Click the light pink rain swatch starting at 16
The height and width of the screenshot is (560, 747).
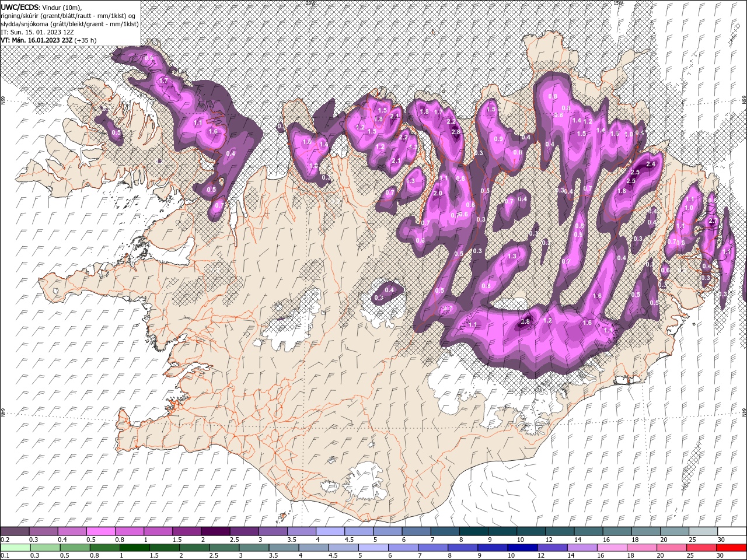coord(611,548)
